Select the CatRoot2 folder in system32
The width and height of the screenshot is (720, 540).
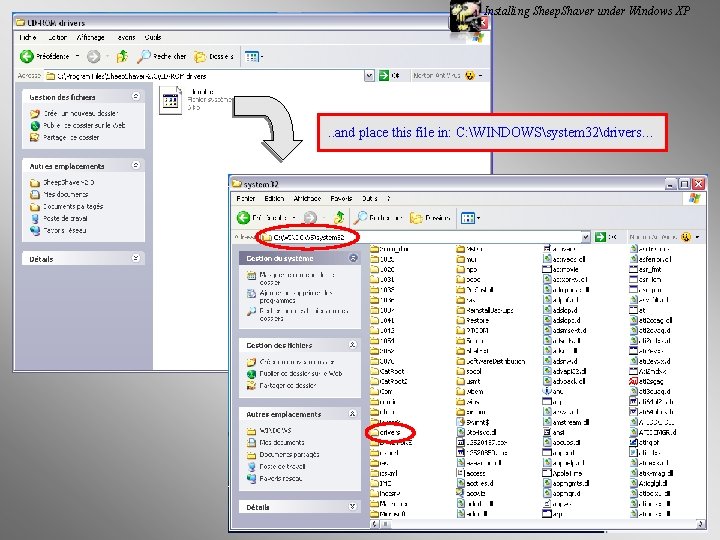tap(389, 382)
